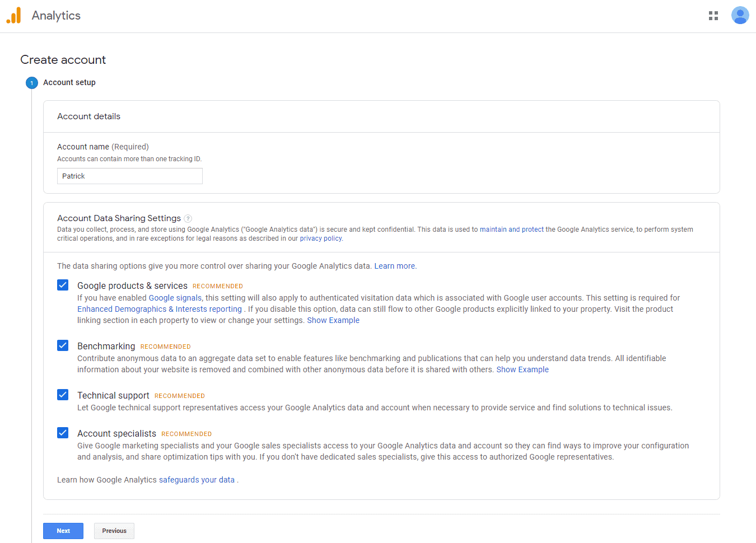Click the 'Google products & services' label
The height and width of the screenshot is (543, 756).
(132, 285)
